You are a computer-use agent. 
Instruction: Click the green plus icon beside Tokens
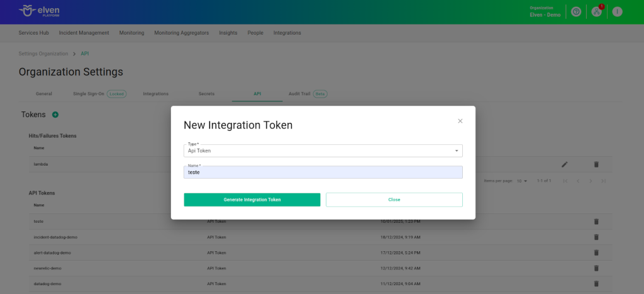[x=55, y=115]
